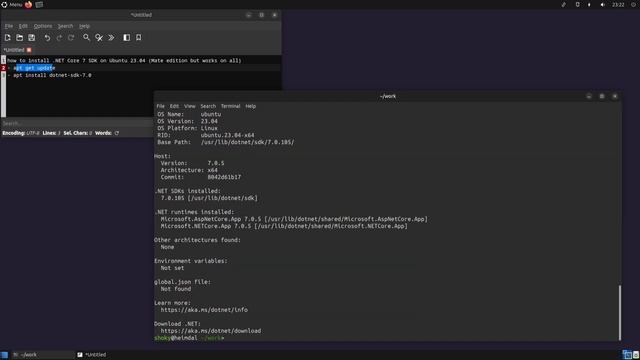This screenshot has width=640, height=360.
Task: Open the terminal's View menu
Action: (190, 106)
